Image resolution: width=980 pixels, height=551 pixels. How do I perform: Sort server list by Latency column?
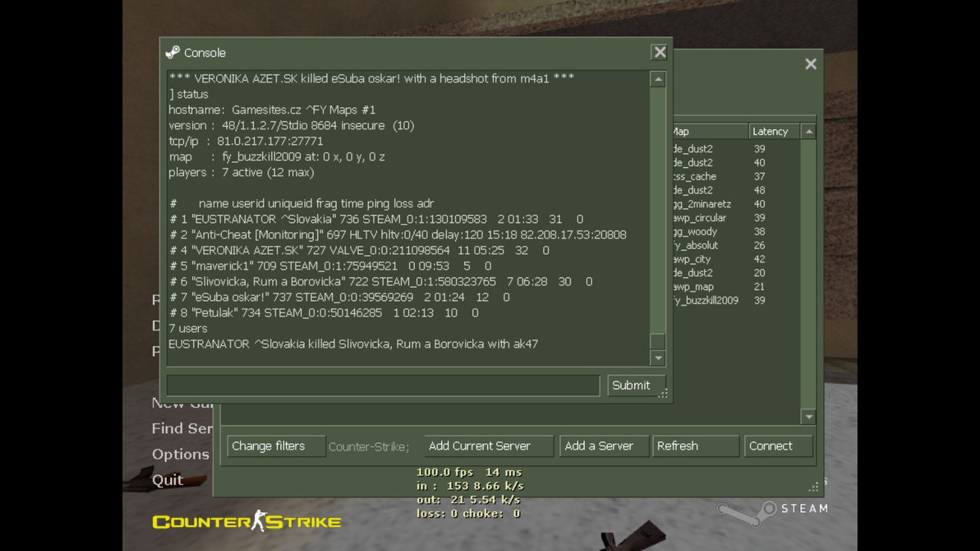click(x=774, y=132)
